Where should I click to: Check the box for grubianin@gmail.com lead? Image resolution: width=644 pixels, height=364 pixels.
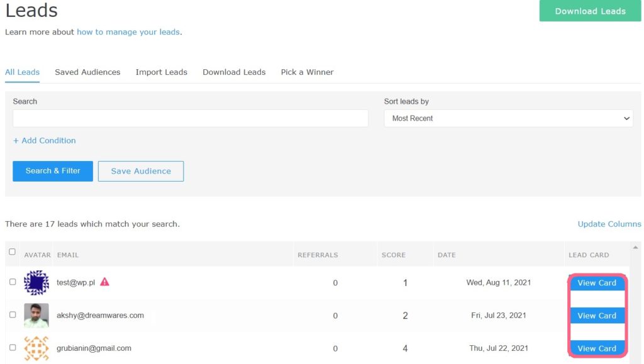[x=13, y=348]
